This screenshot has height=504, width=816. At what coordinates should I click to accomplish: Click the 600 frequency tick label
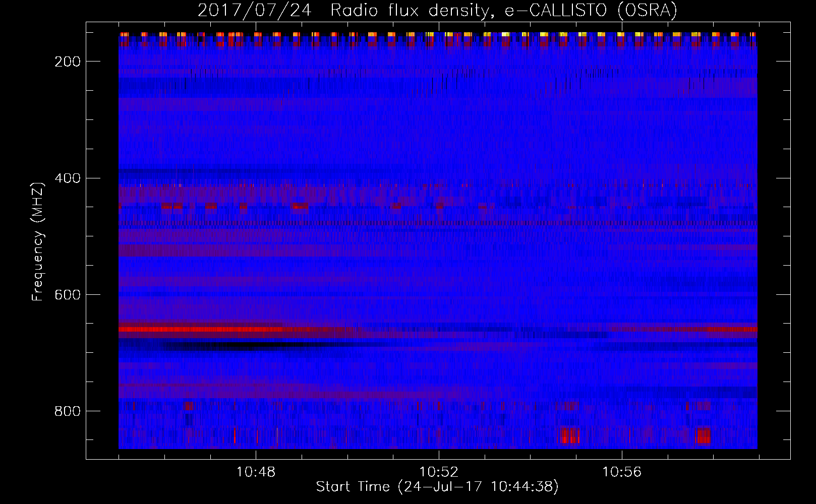[x=67, y=295]
